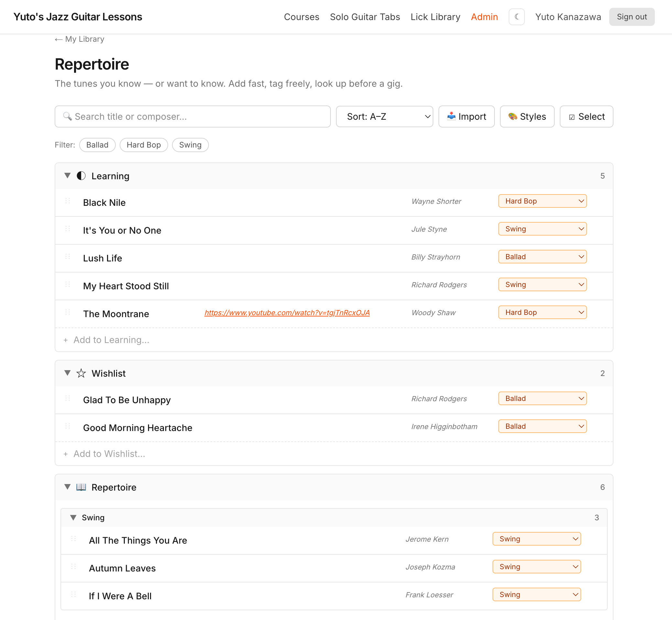Click drag handle for The Moontrane
This screenshot has width=672, height=620.
tap(68, 312)
